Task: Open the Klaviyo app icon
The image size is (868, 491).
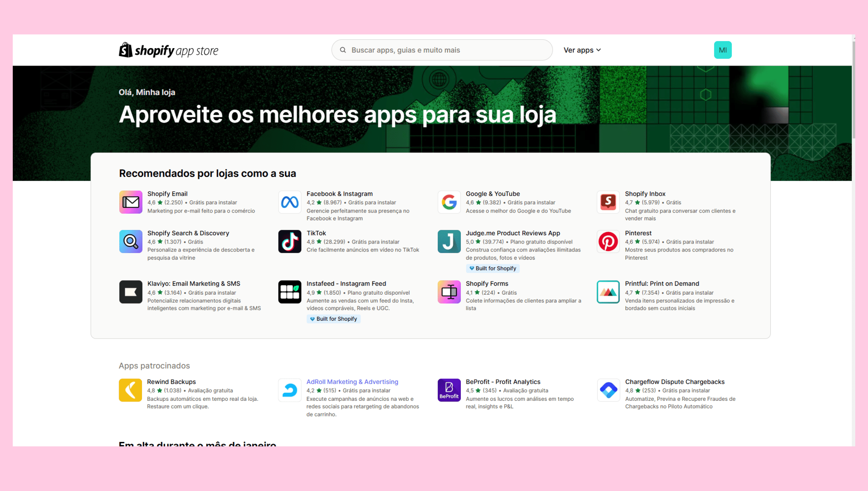Action: pos(131,292)
